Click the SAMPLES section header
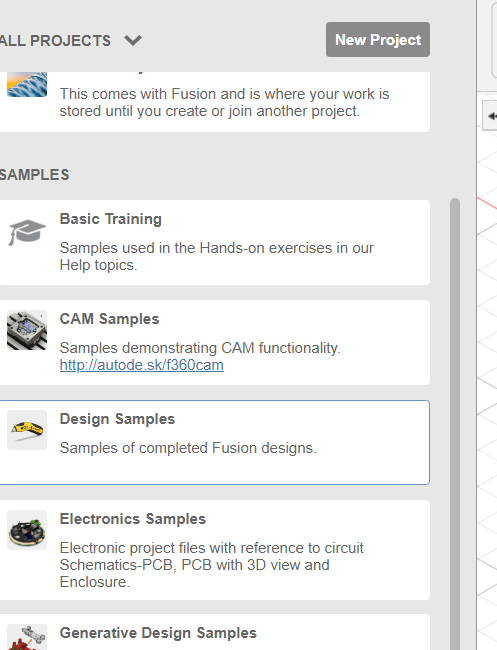 34,175
